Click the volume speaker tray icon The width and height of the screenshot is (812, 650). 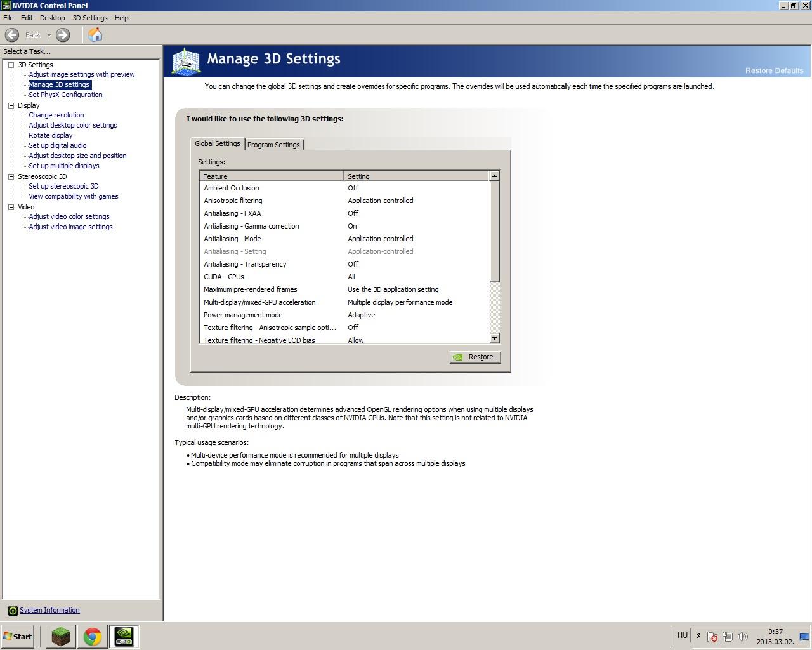[743, 636]
